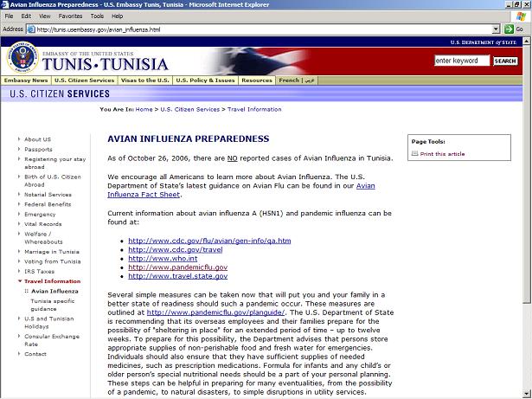The image size is (532, 399).
Task: Click the Windows flag logo in the toolbar
Action: (x=521, y=16)
